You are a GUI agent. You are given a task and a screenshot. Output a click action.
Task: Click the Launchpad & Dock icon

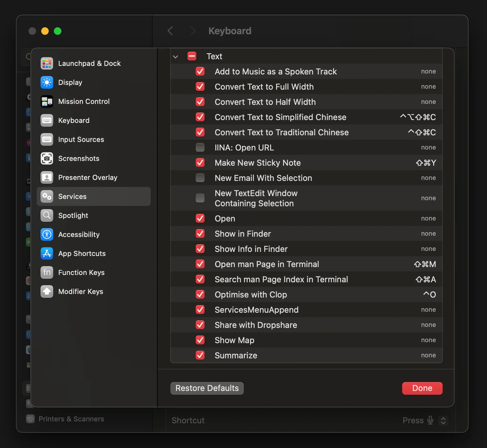pos(47,63)
